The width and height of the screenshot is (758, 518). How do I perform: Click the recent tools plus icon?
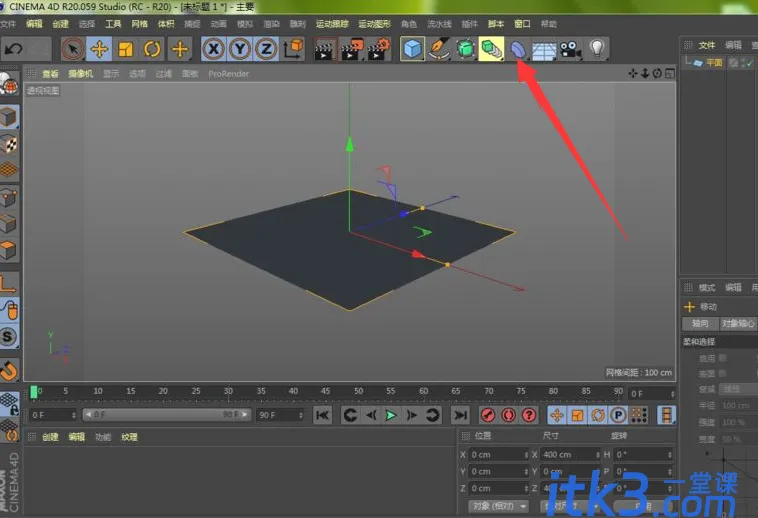[x=180, y=49]
